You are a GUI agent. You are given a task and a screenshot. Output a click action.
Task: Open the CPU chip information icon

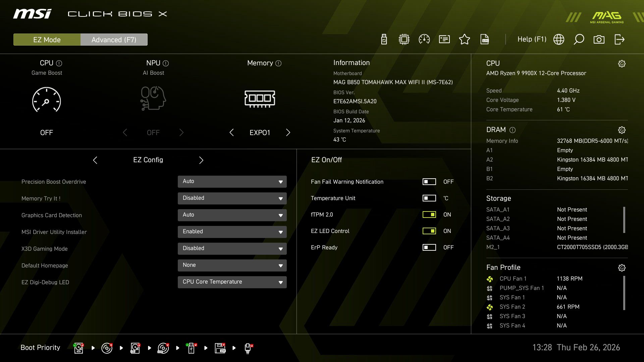point(404,39)
